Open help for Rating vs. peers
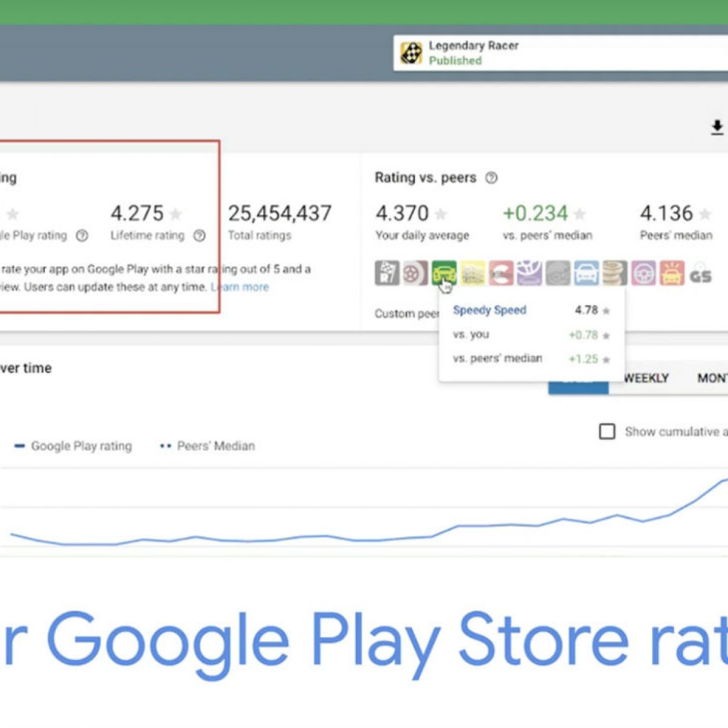The image size is (728, 728). pos(491,178)
